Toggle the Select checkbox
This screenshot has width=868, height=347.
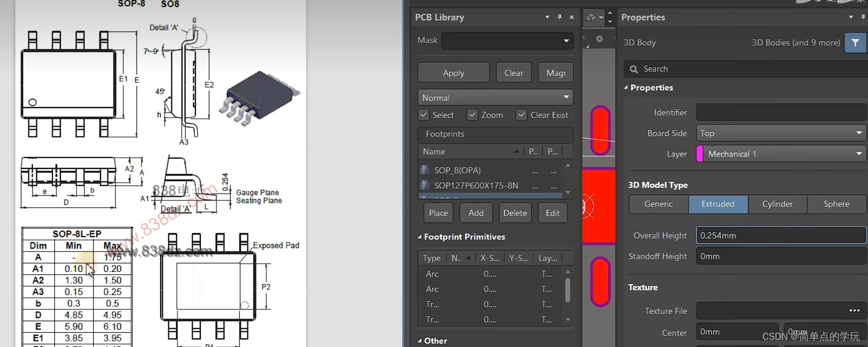424,115
